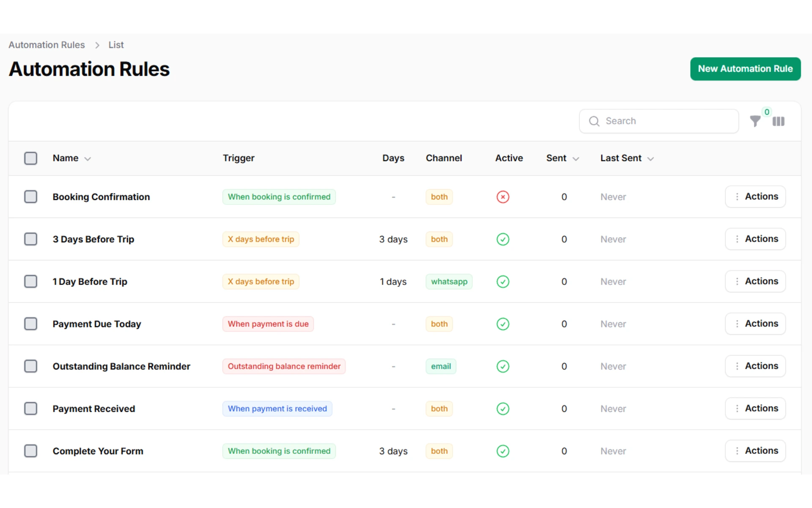Image resolution: width=812 pixels, height=508 pixels.
Task: Open the kebab menu on Booking Confirmation's Actions button
Action: 736,196
